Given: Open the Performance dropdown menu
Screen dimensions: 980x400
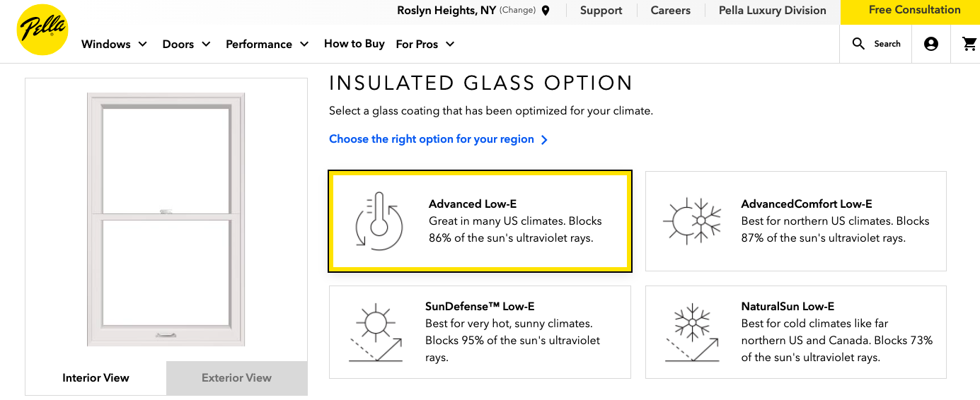Looking at the screenshot, I should point(267,44).
